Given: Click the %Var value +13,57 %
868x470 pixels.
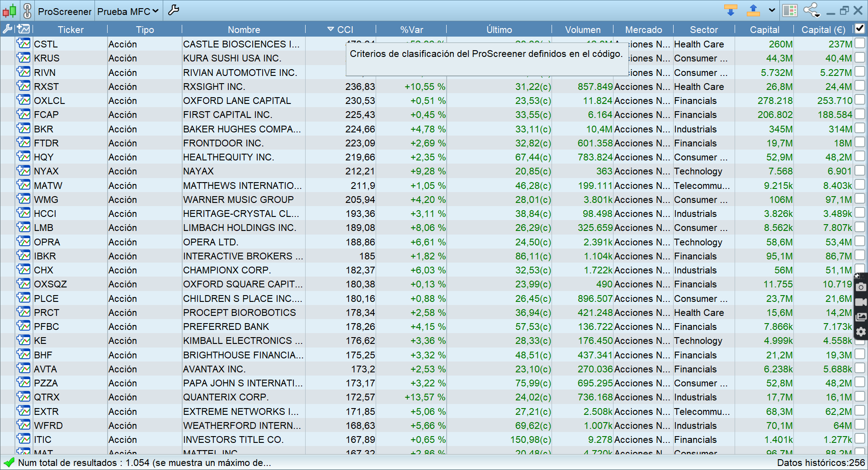Looking at the screenshot, I should [425, 397].
